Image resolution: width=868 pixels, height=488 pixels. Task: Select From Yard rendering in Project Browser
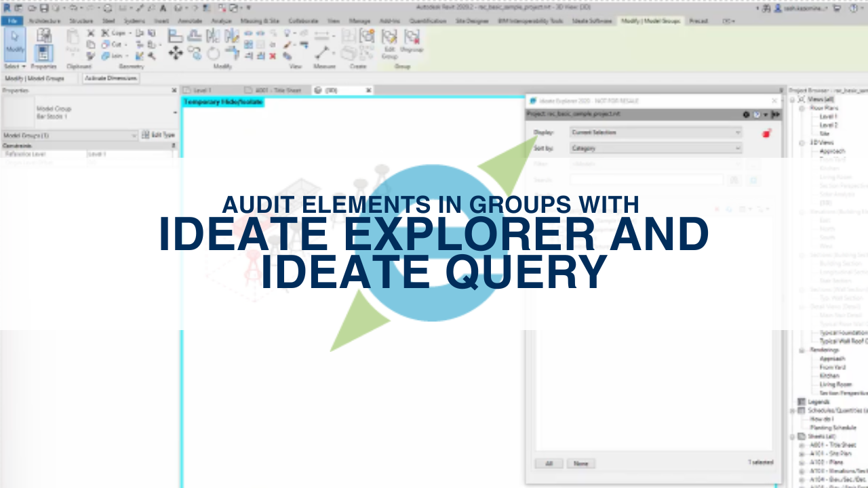[x=832, y=367]
